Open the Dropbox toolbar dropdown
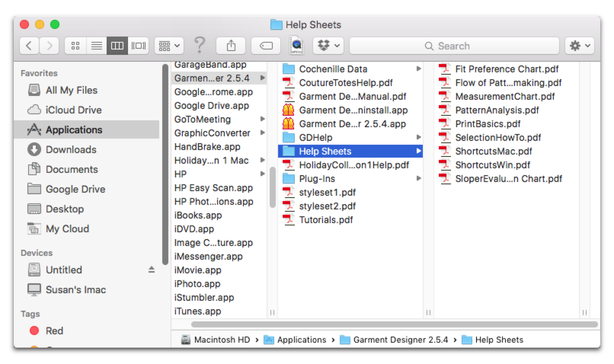The width and height of the screenshot is (614, 364). click(x=328, y=46)
